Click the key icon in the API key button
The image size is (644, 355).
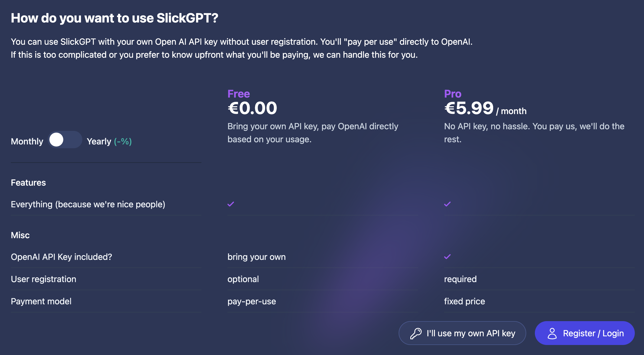[416, 333]
